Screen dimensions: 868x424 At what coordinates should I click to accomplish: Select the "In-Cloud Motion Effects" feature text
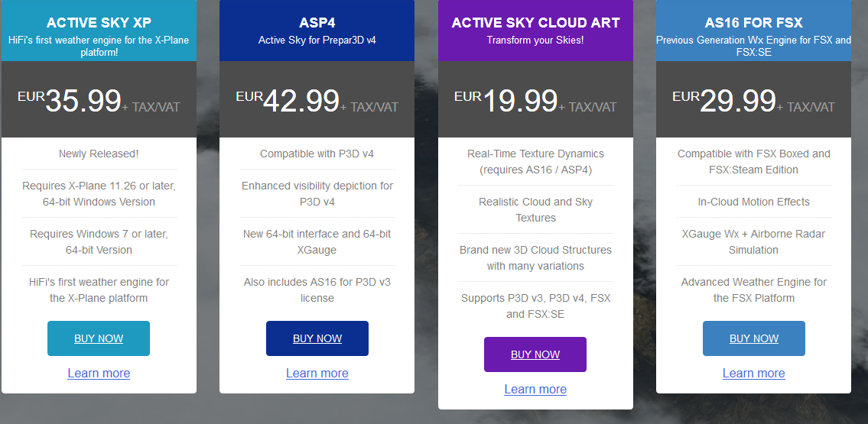[x=754, y=202]
